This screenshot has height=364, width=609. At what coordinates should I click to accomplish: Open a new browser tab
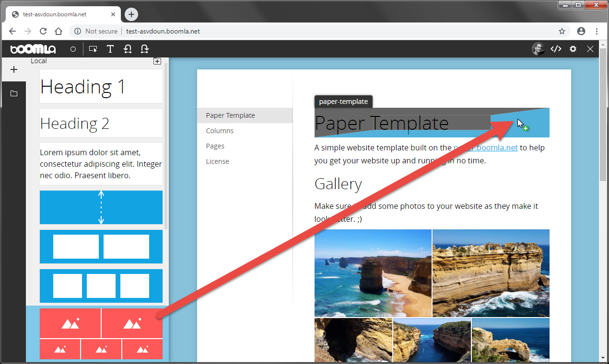point(131,14)
